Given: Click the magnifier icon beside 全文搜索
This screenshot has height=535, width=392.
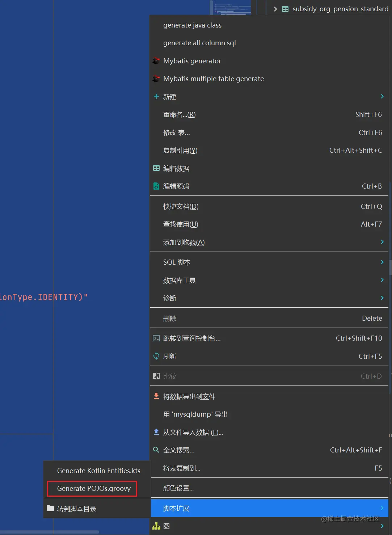Looking at the screenshot, I should pyautogui.click(x=156, y=450).
